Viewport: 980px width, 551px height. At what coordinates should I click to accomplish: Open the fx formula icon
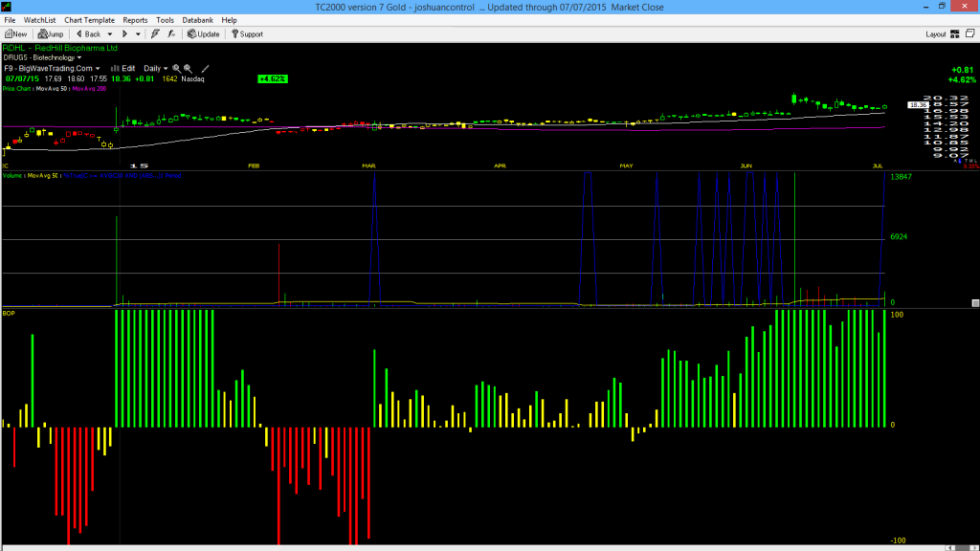(x=171, y=34)
